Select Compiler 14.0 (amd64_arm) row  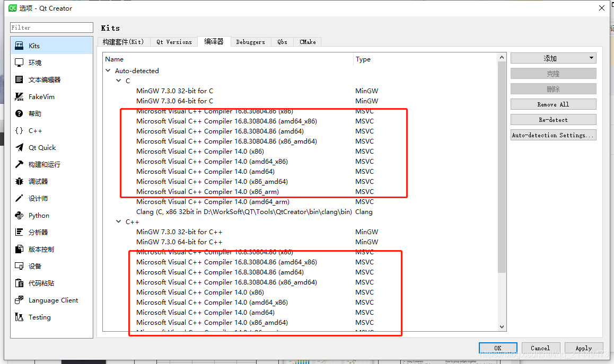213,201
